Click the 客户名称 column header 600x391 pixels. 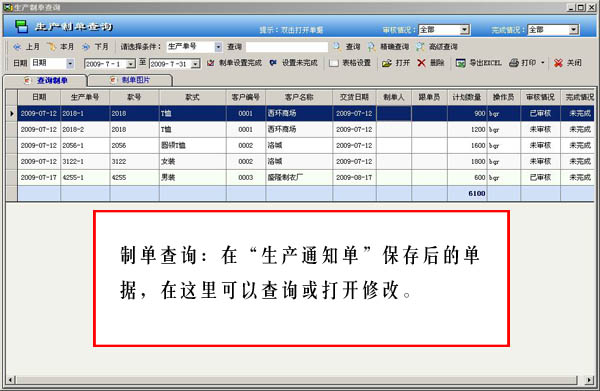point(299,97)
